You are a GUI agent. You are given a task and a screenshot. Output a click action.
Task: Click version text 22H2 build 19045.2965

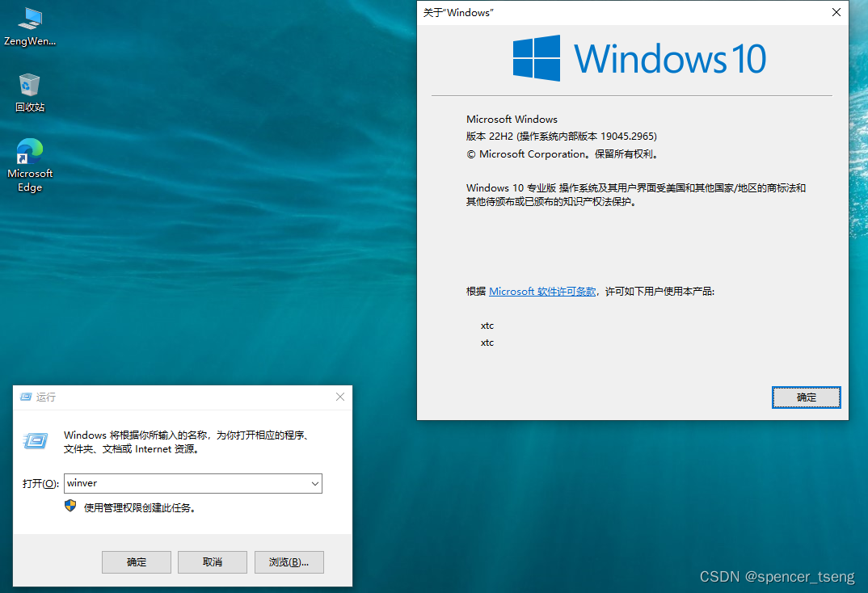(562, 136)
